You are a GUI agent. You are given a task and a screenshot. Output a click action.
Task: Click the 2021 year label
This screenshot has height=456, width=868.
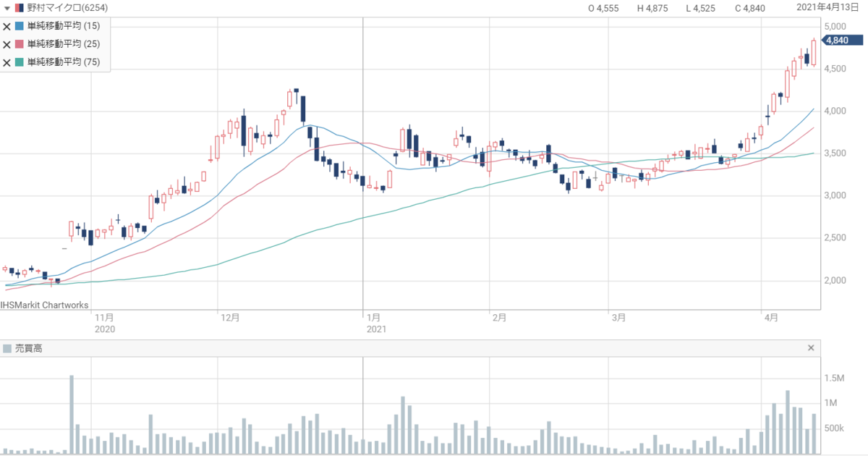point(376,329)
